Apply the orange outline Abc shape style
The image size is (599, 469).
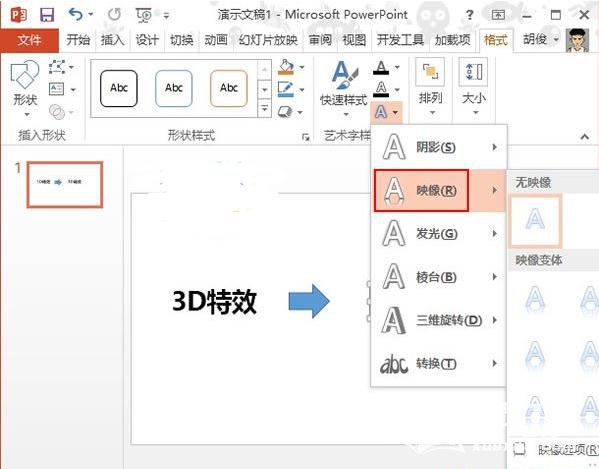pos(229,88)
